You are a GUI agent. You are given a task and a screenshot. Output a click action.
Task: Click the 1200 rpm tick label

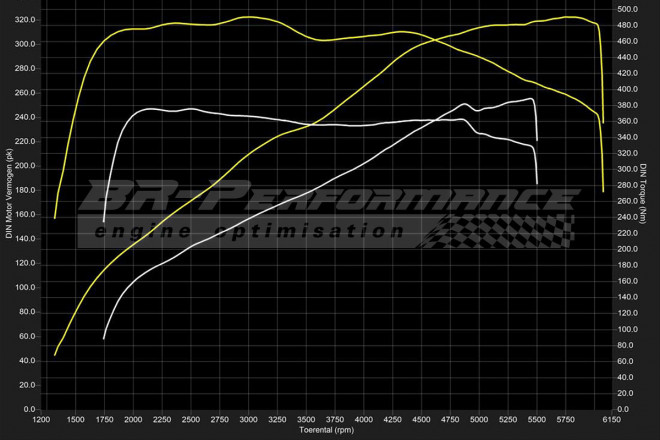click(42, 419)
